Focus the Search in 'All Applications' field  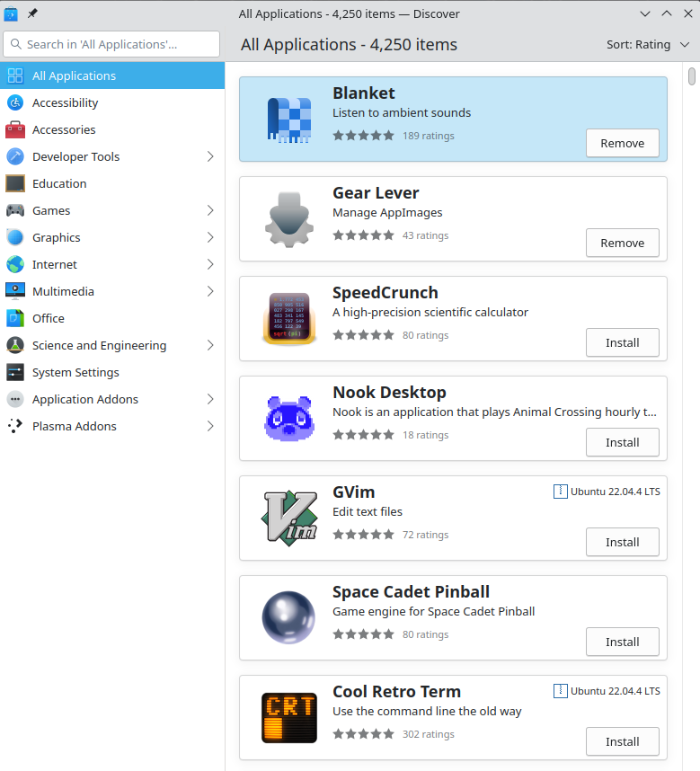tap(111, 44)
